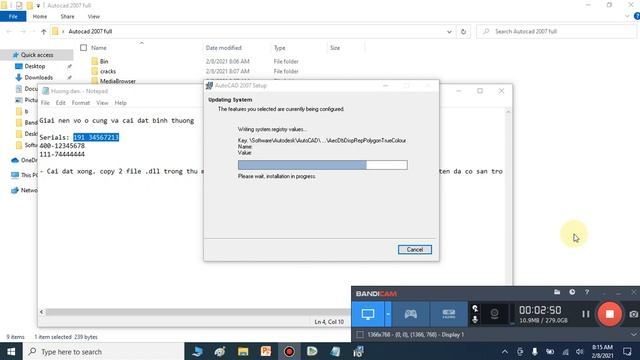Image resolution: width=640 pixels, height=360 pixels.
Task: Refresh the Autocad 2007 full folder
Action: click(x=463, y=31)
